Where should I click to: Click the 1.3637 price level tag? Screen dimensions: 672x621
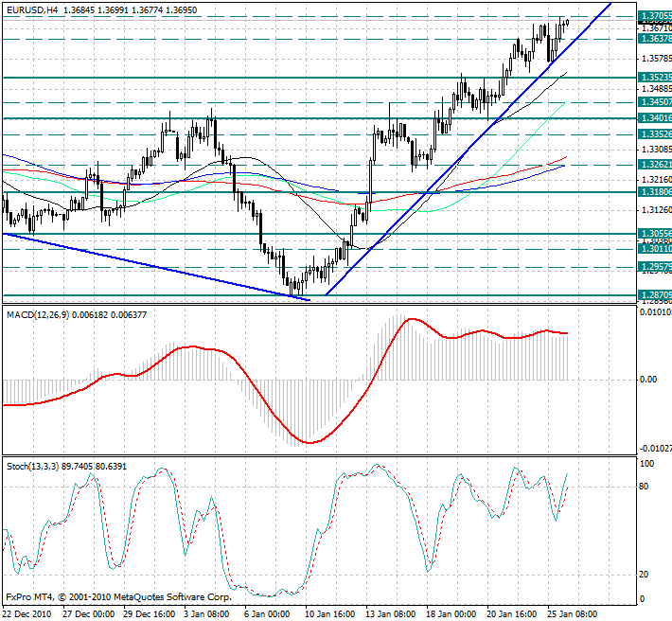(x=655, y=39)
